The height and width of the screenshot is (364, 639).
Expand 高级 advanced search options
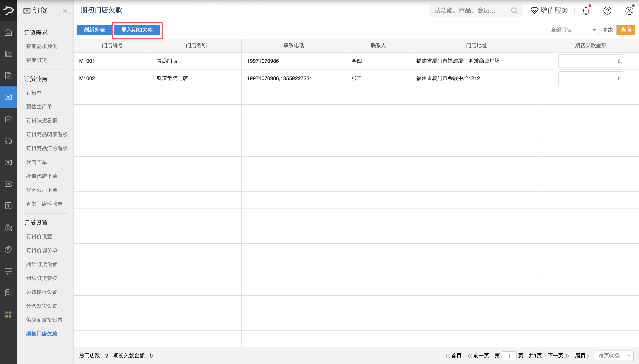pos(607,30)
